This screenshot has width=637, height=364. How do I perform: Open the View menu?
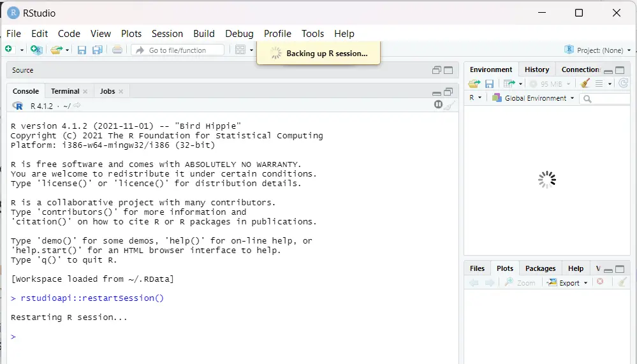100,34
